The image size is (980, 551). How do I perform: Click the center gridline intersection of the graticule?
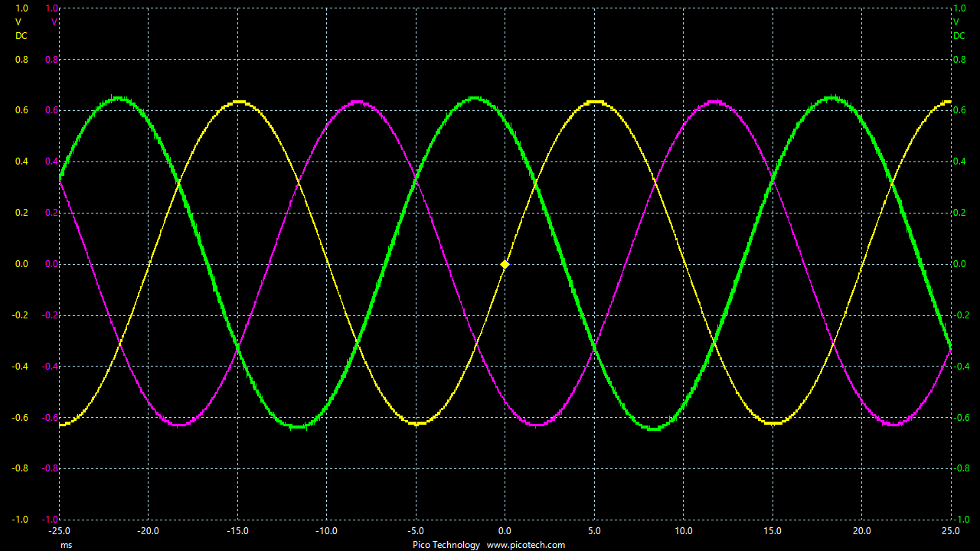(505, 263)
